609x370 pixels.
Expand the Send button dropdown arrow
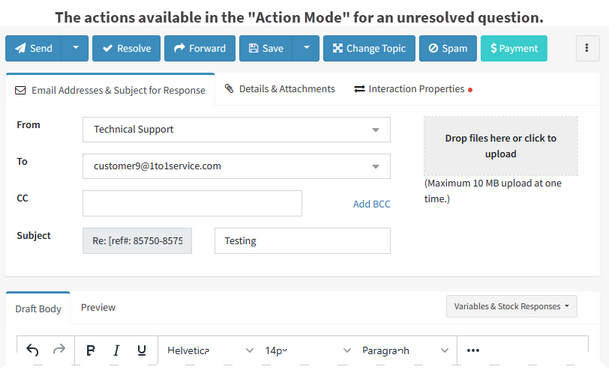(75, 48)
